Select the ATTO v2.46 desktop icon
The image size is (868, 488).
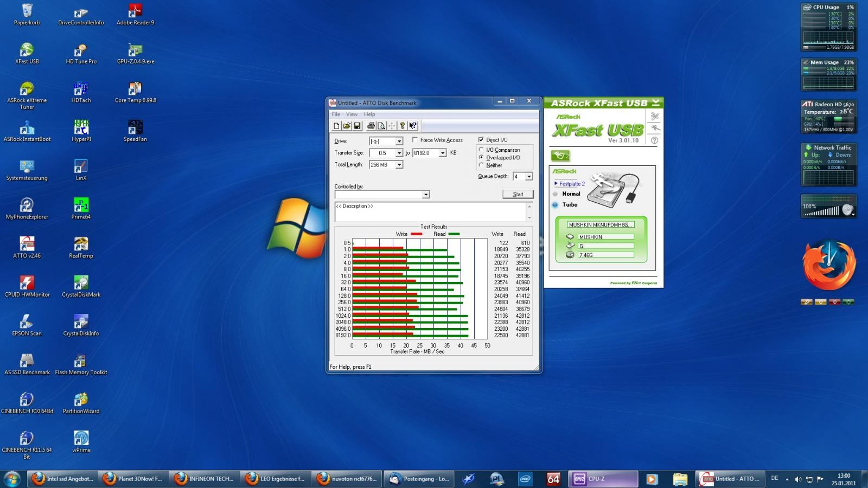click(x=27, y=248)
